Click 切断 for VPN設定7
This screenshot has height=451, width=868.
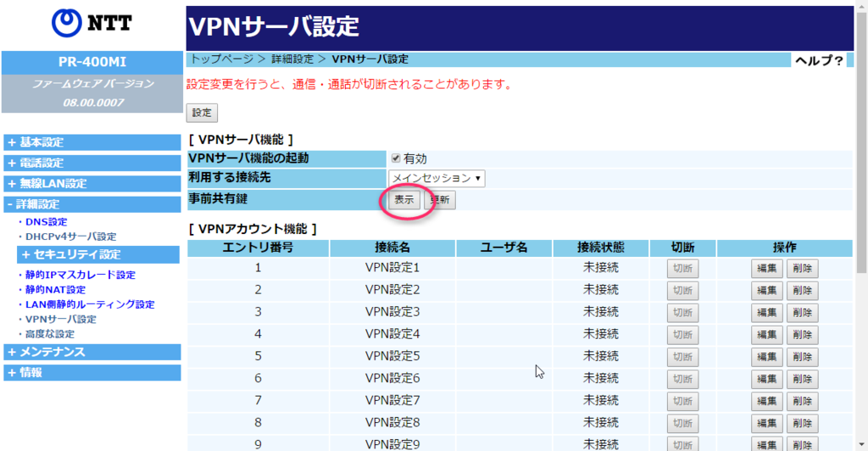[x=682, y=401]
